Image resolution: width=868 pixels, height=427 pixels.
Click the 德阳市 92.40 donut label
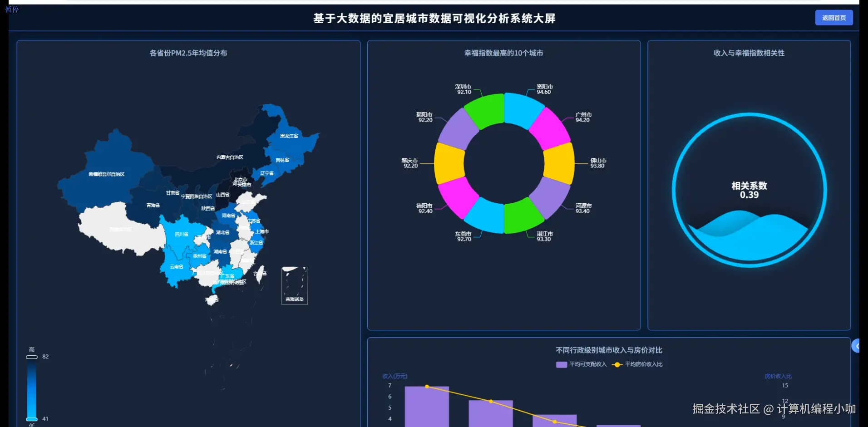pyautogui.click(x=424, y=209)
